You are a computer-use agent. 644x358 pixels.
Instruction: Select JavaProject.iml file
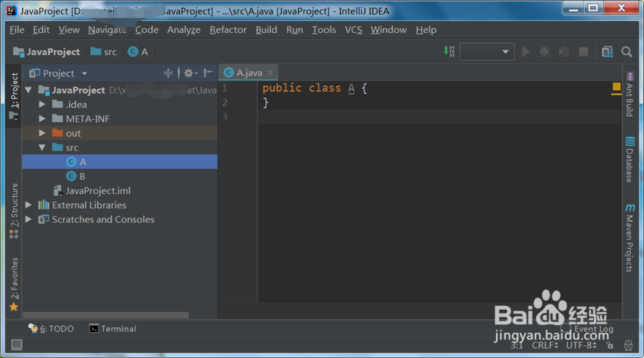pyautogui.click(x=120, y=191)
